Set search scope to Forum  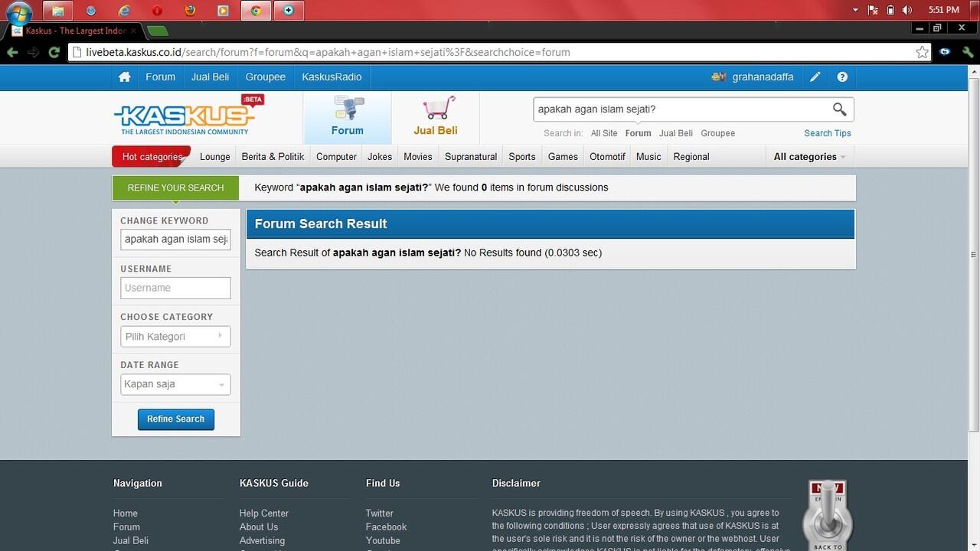click(638, 133)
